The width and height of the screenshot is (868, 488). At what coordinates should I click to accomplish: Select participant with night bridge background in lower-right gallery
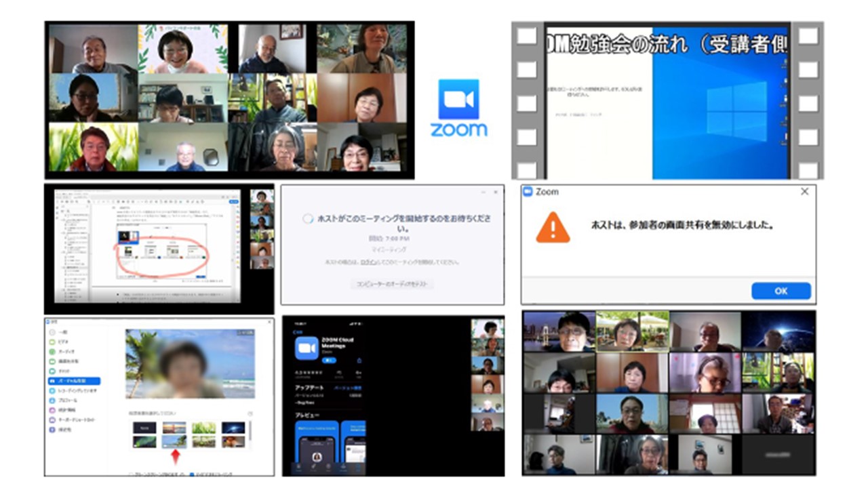[x=559, y=331]
